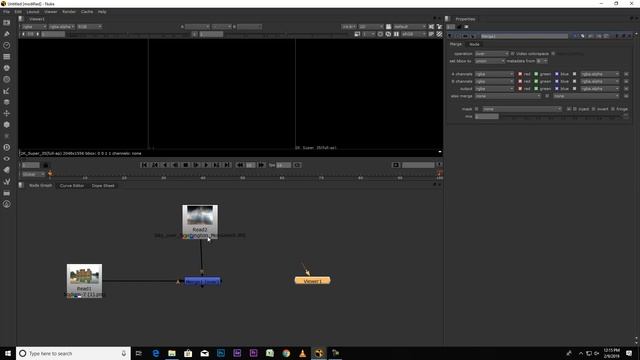Switch to the Curve Editor tab
640x360 pixels.
click(72, 186)
